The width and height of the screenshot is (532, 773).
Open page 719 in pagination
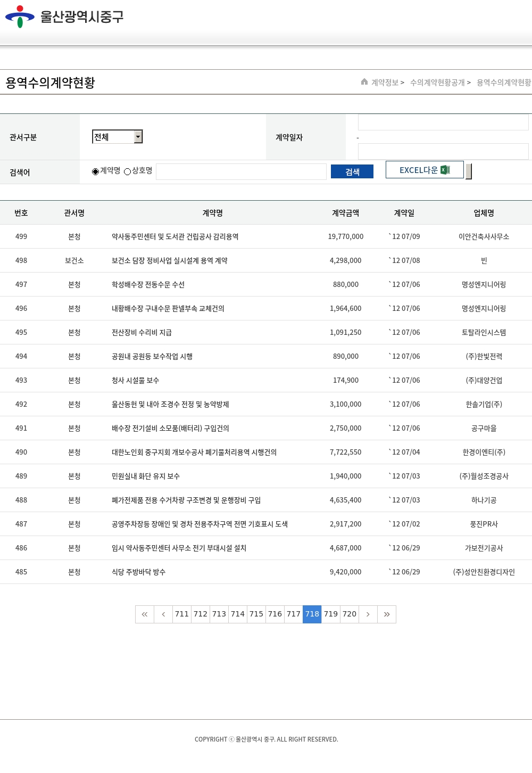(x=331, y=614)
